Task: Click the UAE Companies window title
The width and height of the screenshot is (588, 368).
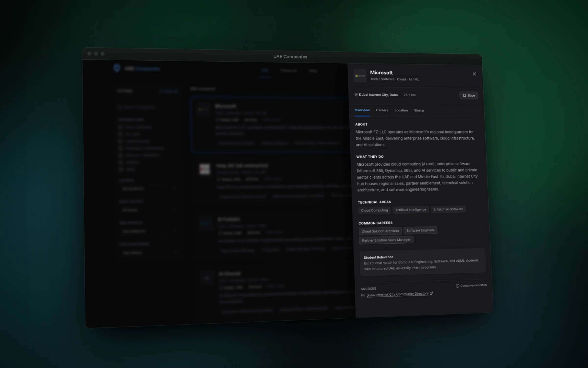Action: (x=290, y=57)
